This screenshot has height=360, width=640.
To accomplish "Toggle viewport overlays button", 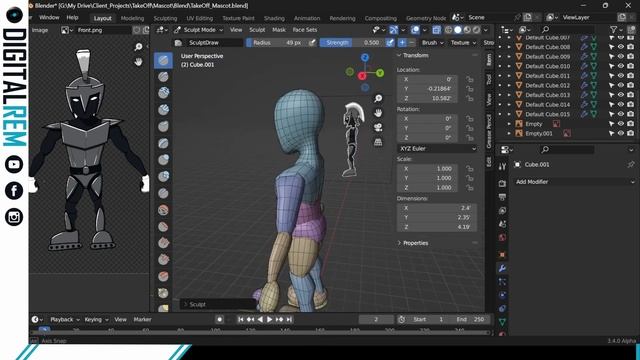I will coord(416,30).
